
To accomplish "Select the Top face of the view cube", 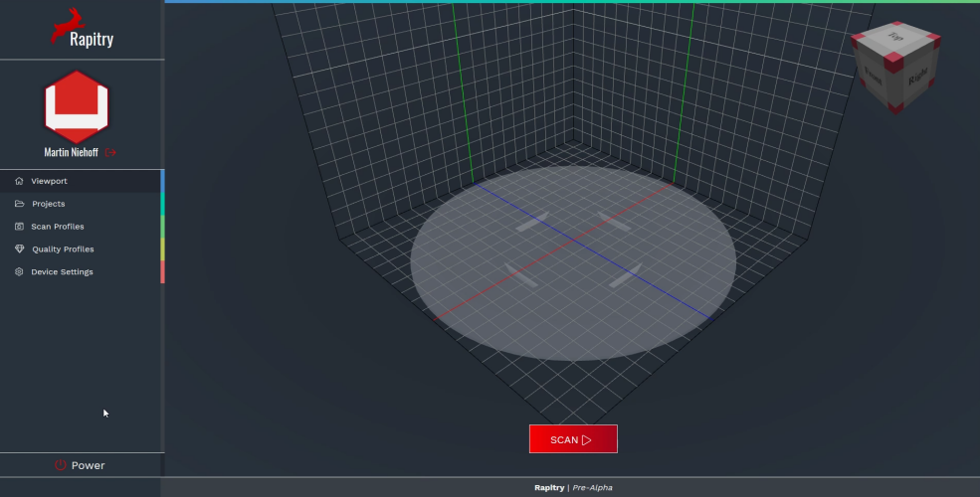I will tap(896, 38).
